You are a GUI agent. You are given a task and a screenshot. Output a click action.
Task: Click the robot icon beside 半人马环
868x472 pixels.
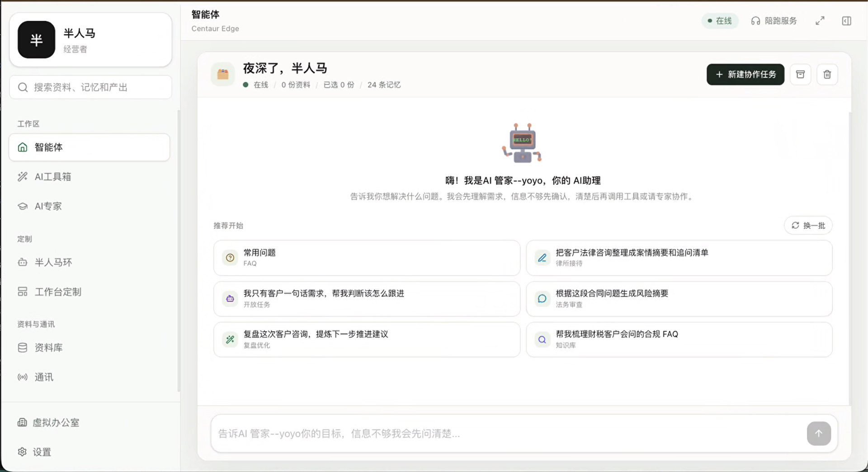click(x=23, y=262)
